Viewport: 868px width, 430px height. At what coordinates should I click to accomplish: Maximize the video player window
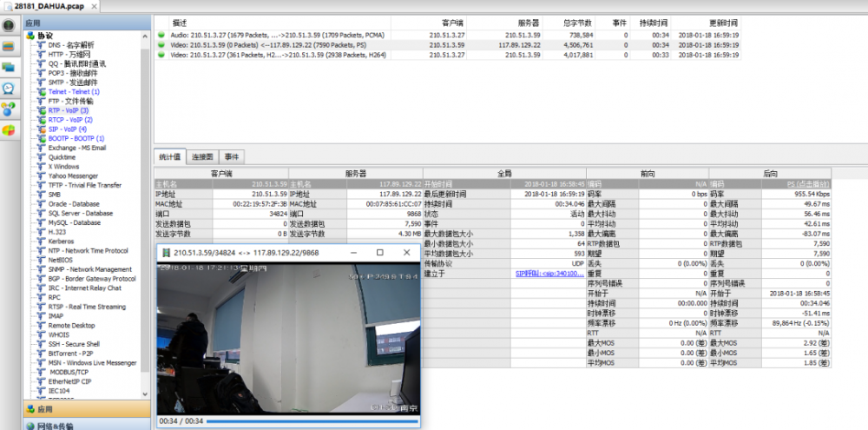click(380, 253)
